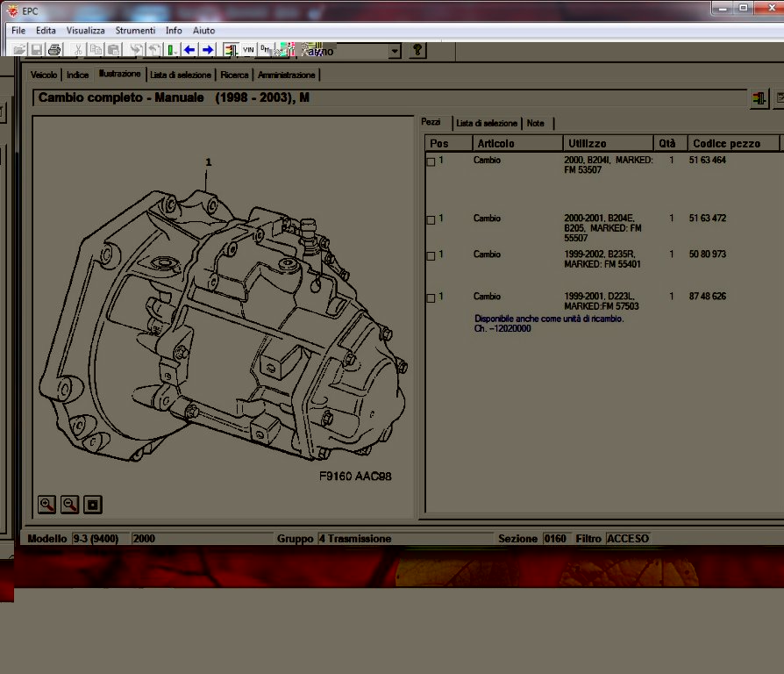Image resolution: width=784 pixels, height=674 pixels.
Task: Open the Amministrazione tab
Action: click(x=287, y=75)
